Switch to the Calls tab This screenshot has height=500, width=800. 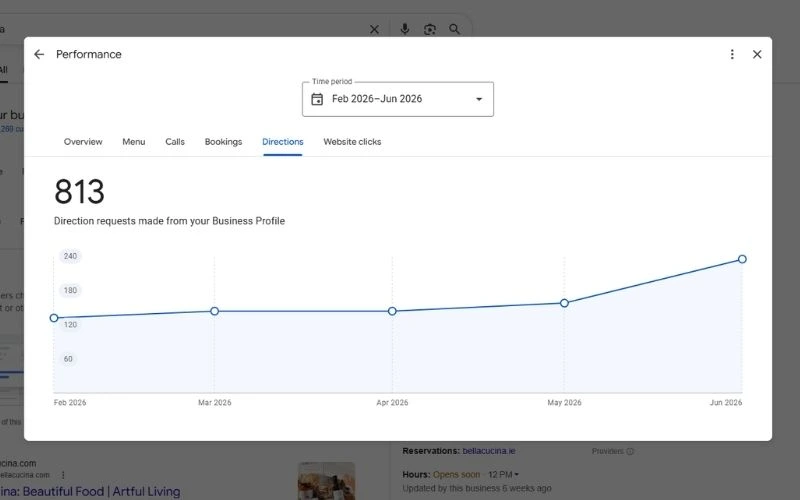175,142
